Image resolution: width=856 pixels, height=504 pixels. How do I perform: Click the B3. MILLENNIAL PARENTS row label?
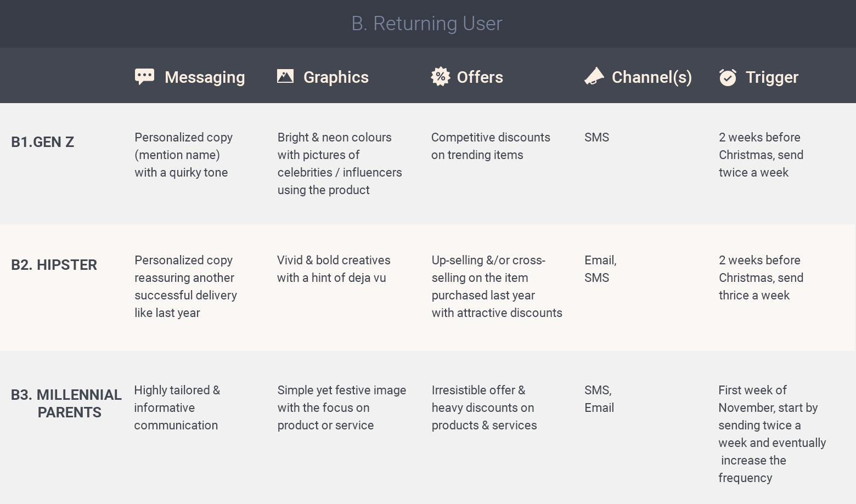coord(66,404)
